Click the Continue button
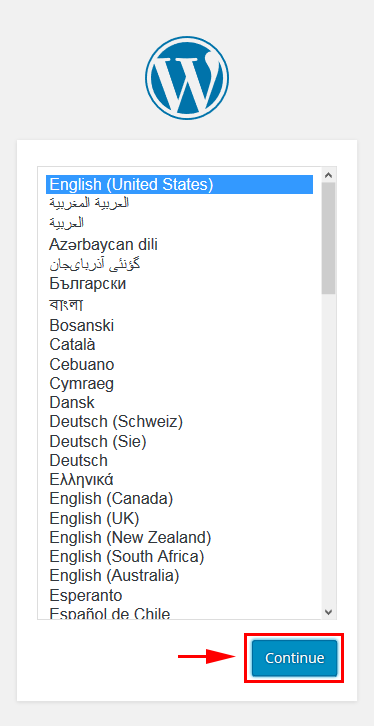The height and width of the screenshot is (726, 374). pyautogui.click(x=294, y=658)
